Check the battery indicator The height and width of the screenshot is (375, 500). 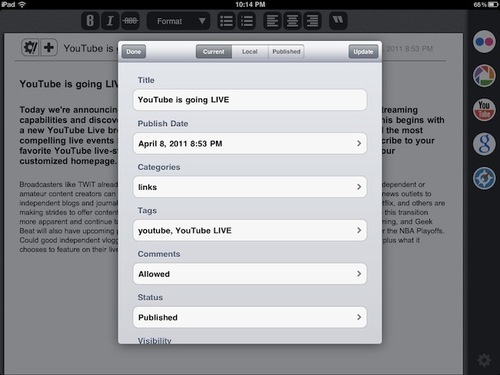click(x=493, y=5)
